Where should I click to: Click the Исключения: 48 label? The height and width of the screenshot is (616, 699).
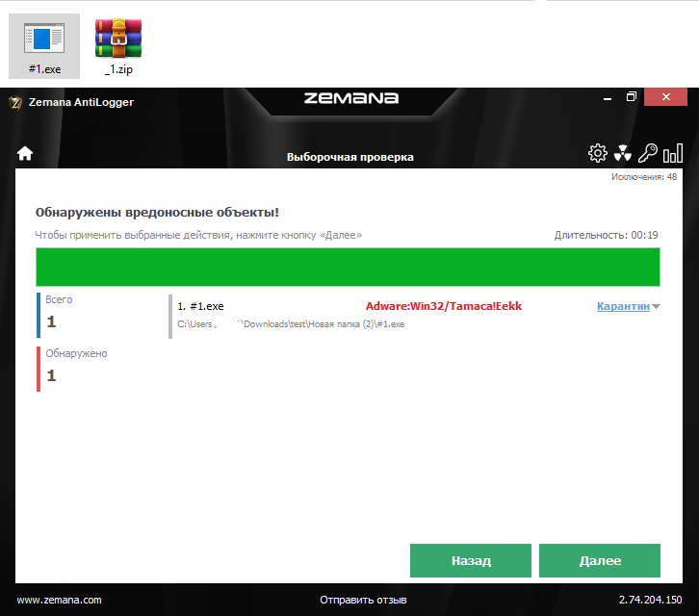tap(644, 177)
